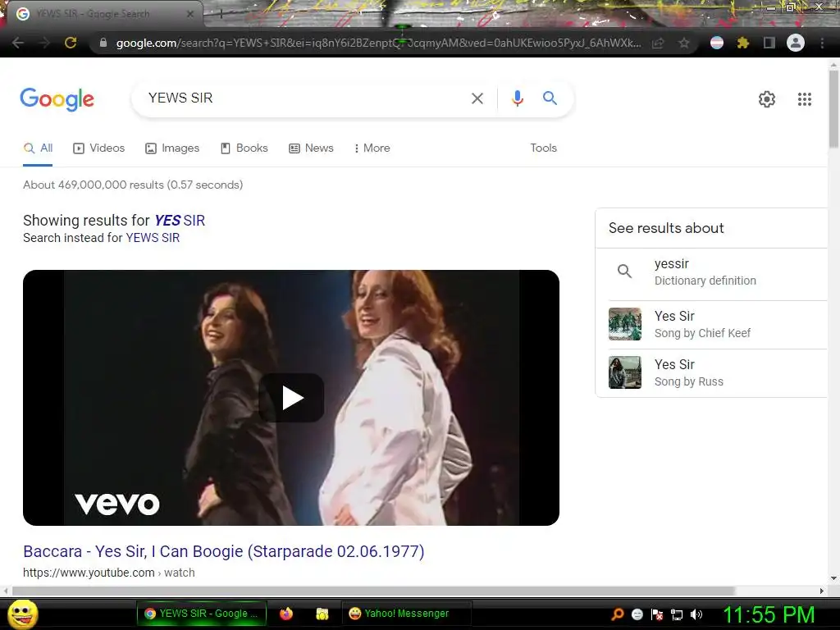Open the youtube.com watch URL text
This screenshot has height=630, width=840.
tap(109, 573)
